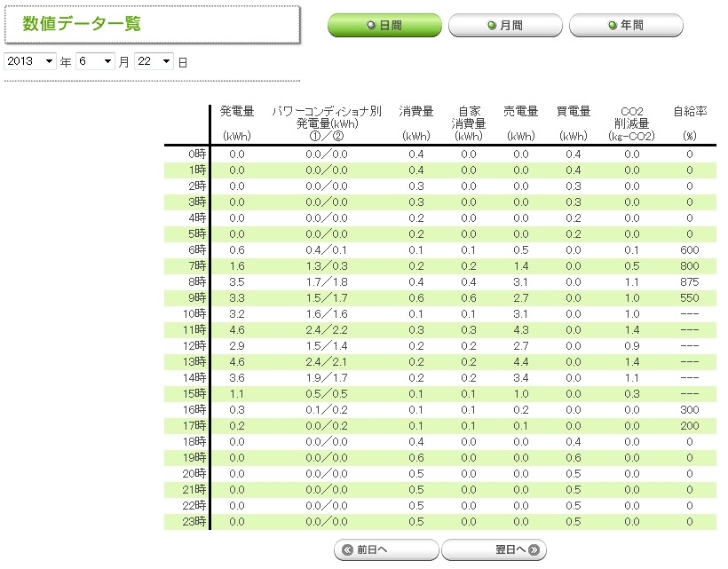Click the 2.4/2.2 conditioner value at 11時

coord(327,329)
